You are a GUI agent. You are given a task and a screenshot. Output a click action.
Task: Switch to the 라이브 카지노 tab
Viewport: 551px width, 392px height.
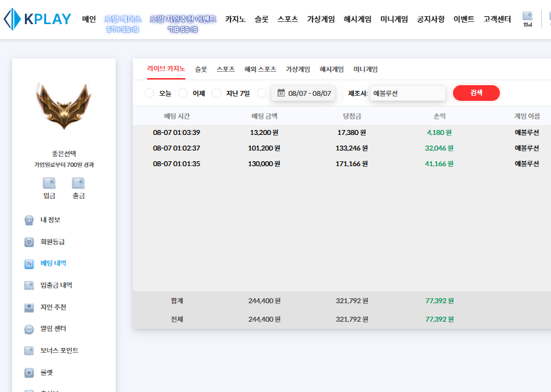pyautogui.click(x=166, y=69)
